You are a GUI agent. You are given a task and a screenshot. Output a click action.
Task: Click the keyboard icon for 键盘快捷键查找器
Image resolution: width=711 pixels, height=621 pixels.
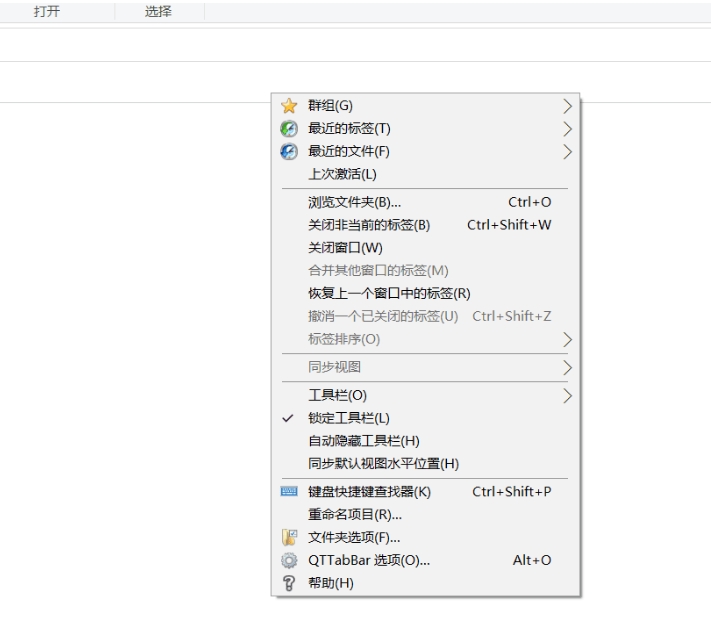coord(289,492)
